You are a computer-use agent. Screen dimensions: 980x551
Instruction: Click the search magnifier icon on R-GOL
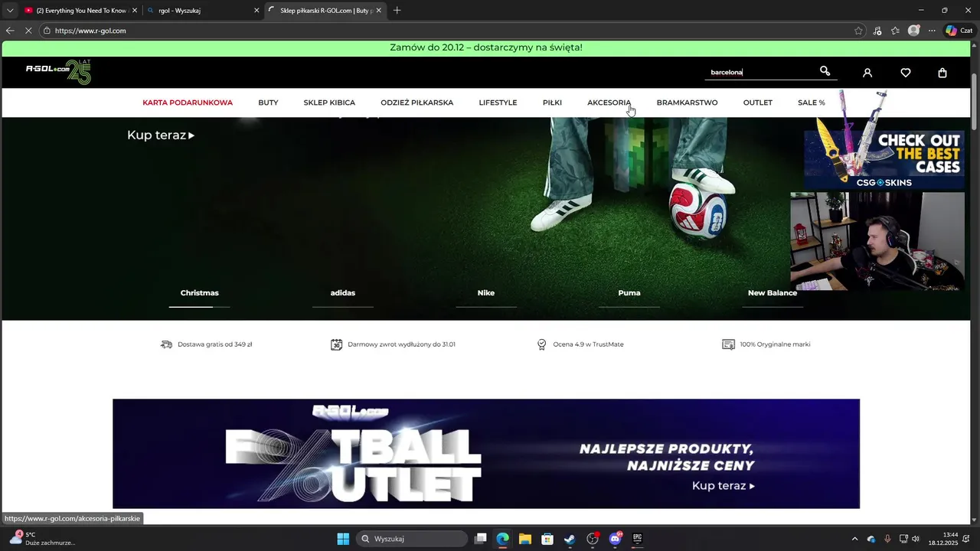[825, 71]
